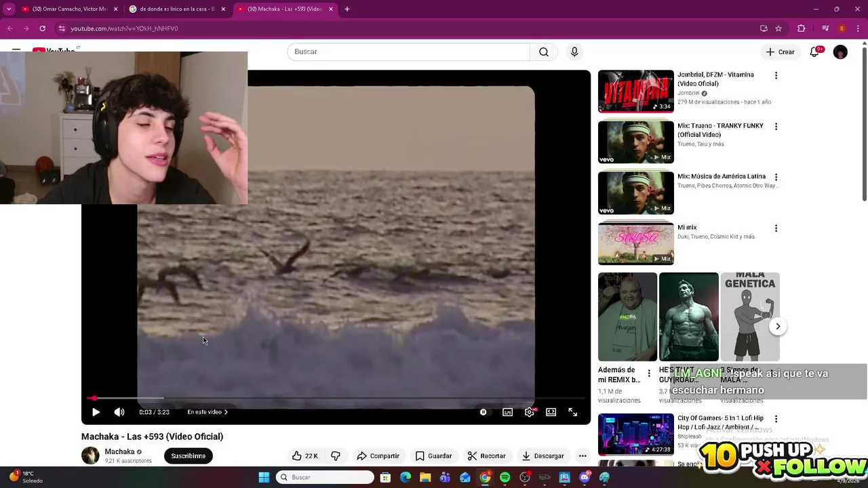Click taskbar Buscar search box
The image size is (868, 488).
[x=325, y=477]
